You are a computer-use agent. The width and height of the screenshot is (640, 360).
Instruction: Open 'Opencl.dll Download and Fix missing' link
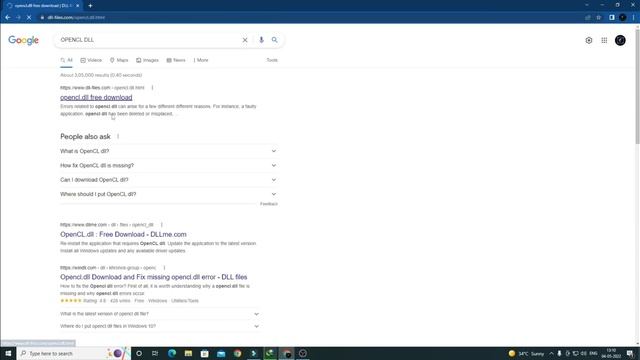point(153,277)
